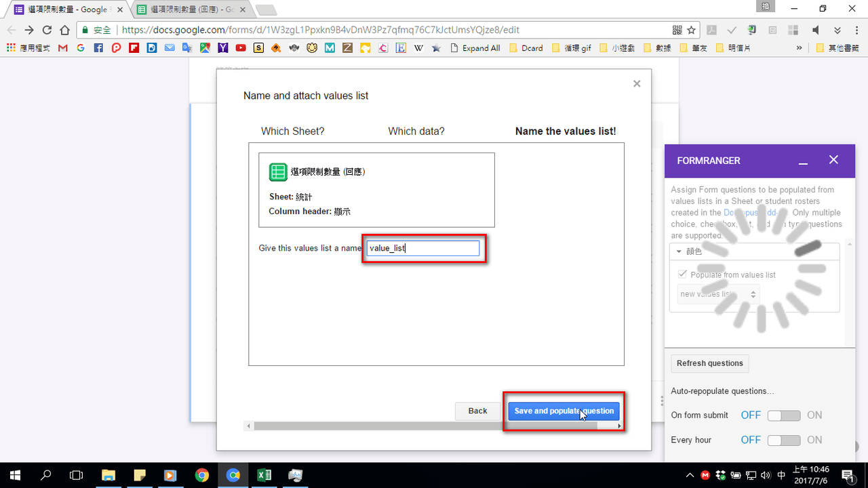Click Save and populate question button

coord(564,411)
